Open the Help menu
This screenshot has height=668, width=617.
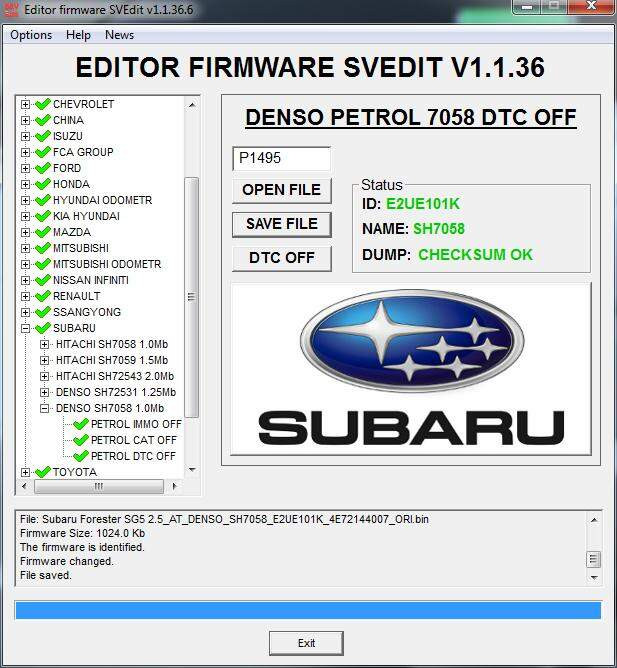pyautogui.click(x=78, y=35)
